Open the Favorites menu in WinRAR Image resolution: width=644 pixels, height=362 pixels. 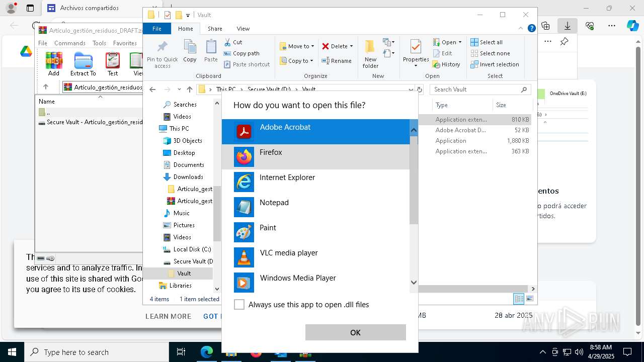[125, 43]
